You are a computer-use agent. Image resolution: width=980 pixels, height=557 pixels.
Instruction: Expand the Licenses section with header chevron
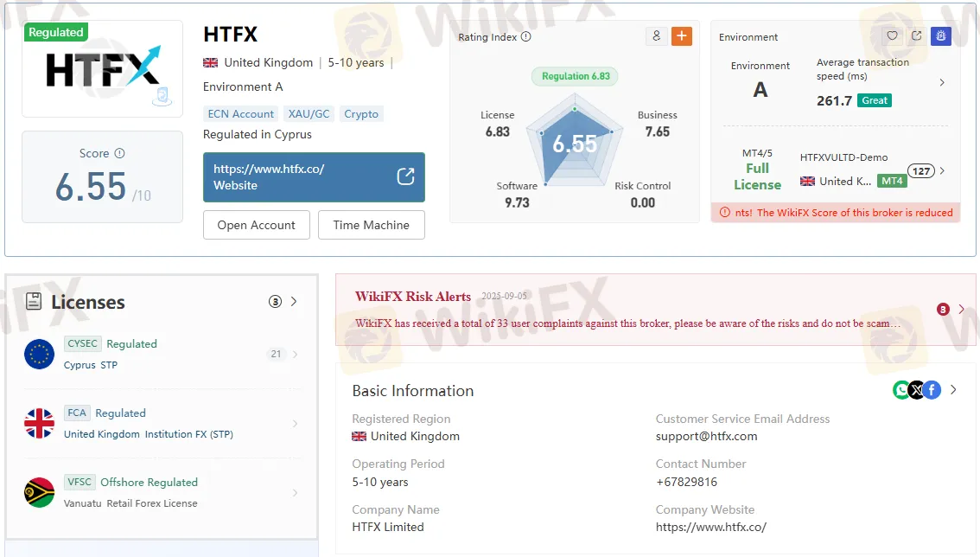[x=294, y=302]
